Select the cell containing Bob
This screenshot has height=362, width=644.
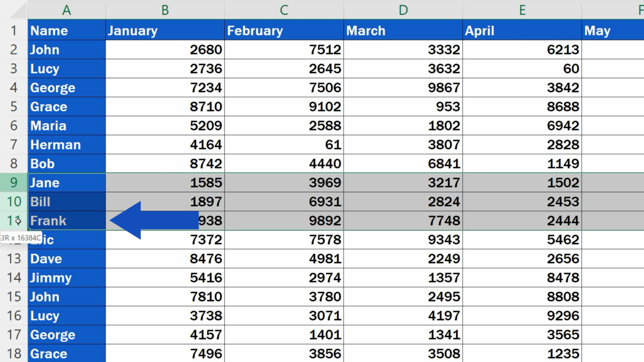pyautogui.click(x=66, y=164)
